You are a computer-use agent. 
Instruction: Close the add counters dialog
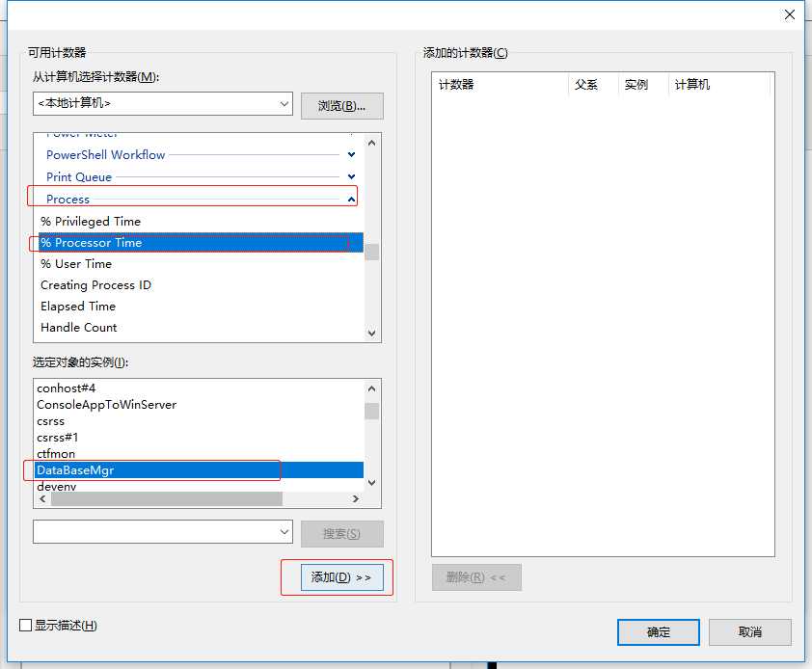[x=789, y=14]
